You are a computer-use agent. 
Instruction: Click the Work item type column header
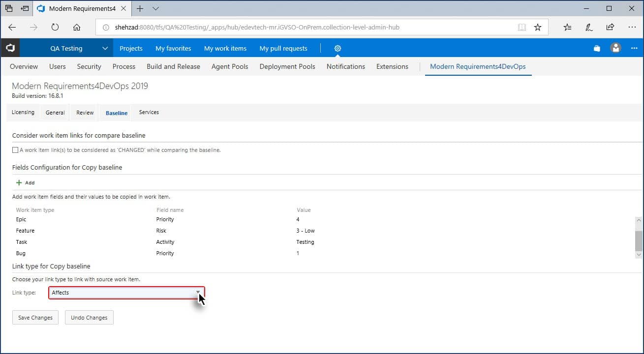[35, 210]
